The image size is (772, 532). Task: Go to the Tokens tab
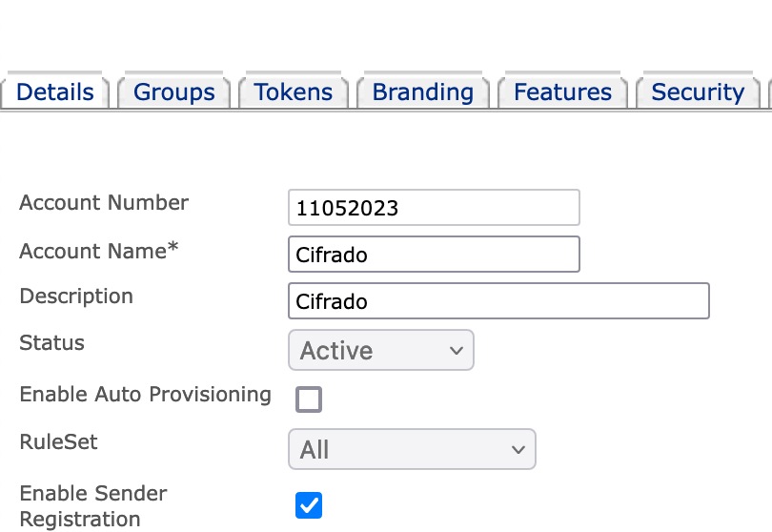tap(294, 92)
